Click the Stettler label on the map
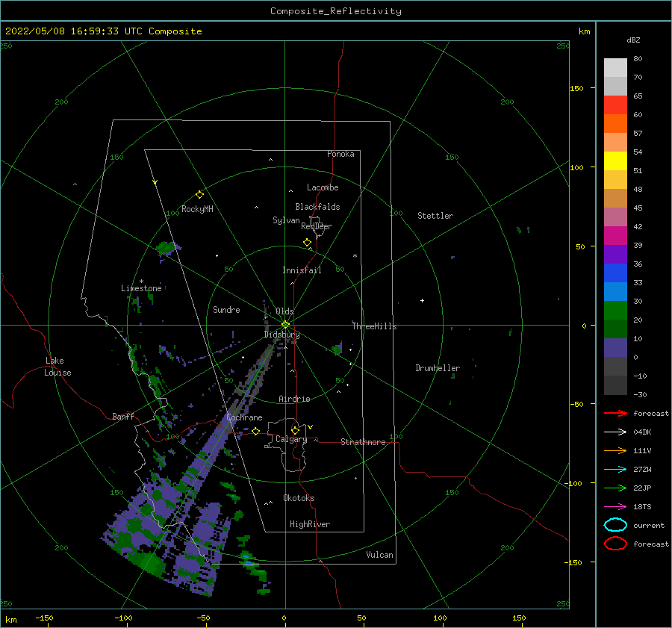The width and height of the screenshot is (672, 628). tap(435, 216)
